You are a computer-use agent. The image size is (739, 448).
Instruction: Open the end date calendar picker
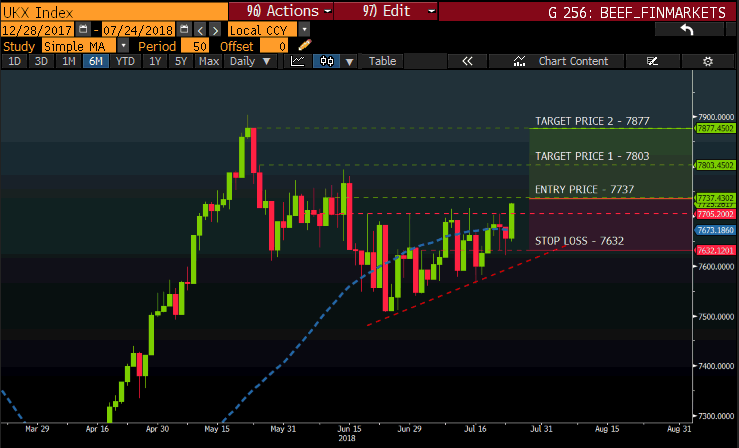click(x=184, y=30)
